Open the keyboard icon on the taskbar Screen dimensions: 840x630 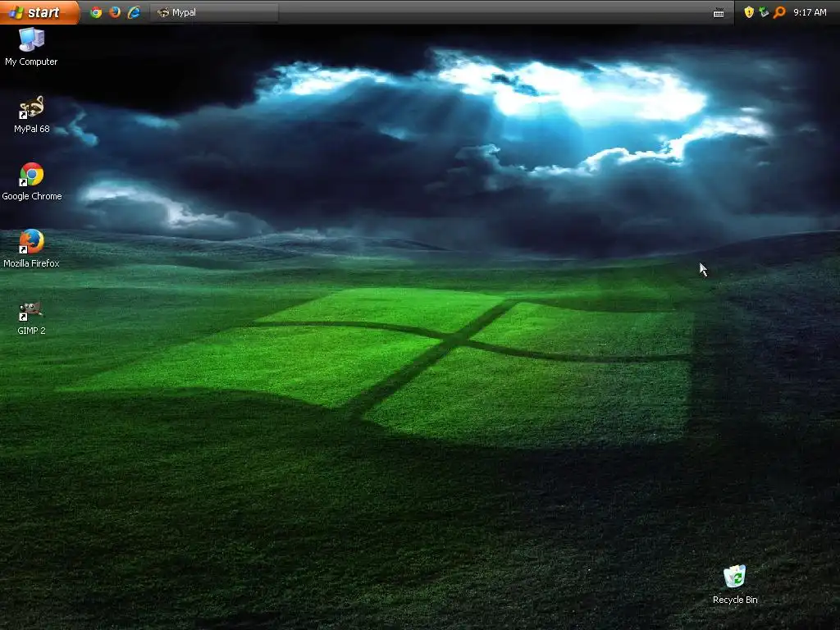(x=719, y=13)
